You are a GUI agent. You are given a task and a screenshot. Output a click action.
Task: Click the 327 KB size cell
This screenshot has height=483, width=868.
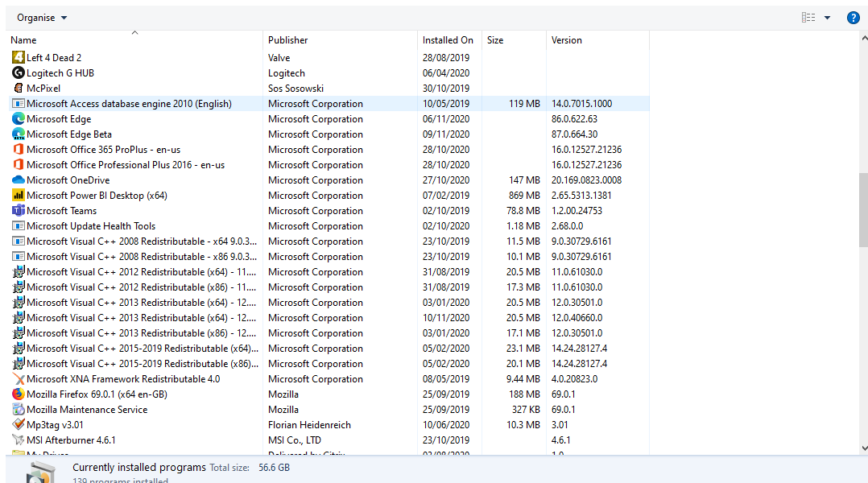[526, 410]
